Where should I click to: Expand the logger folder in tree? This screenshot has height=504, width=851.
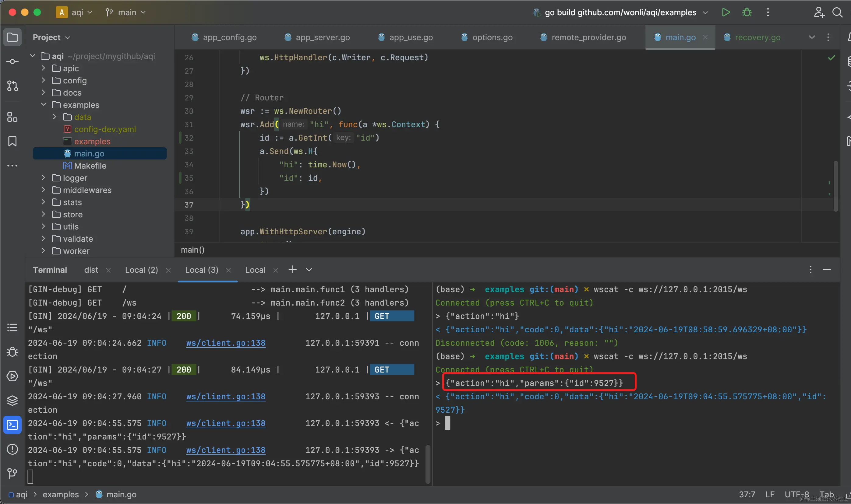(x=44, y=178)
